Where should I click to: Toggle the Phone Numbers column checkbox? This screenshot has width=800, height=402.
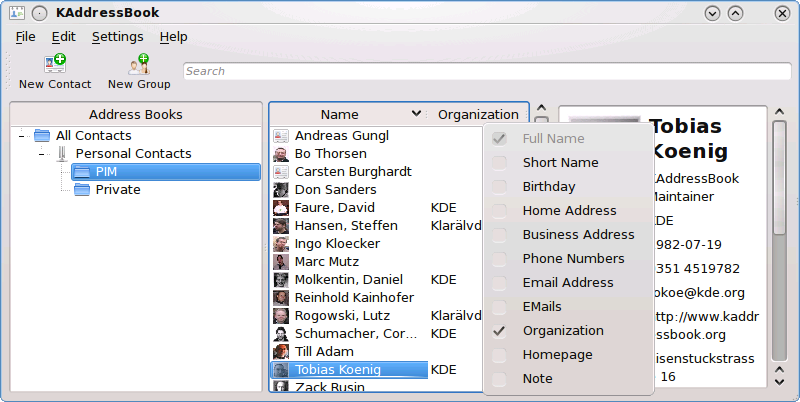tap(499, 259)
